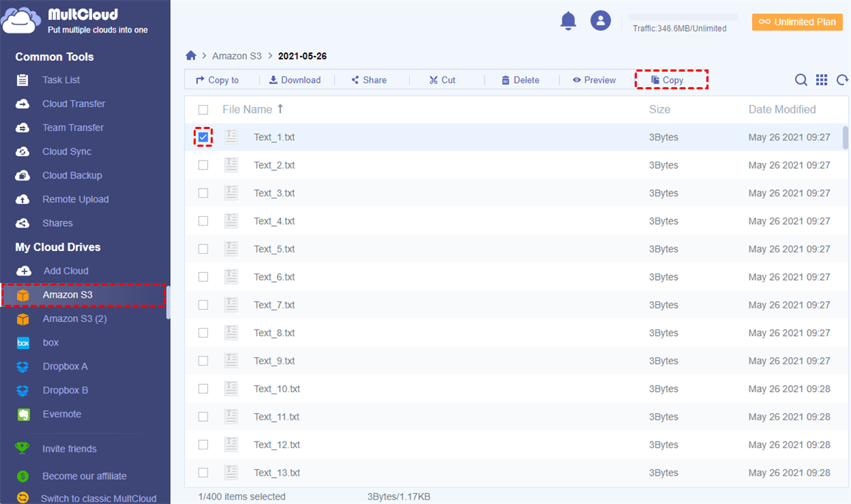
Task: Open the user account avatar
Action: point(601,21)
